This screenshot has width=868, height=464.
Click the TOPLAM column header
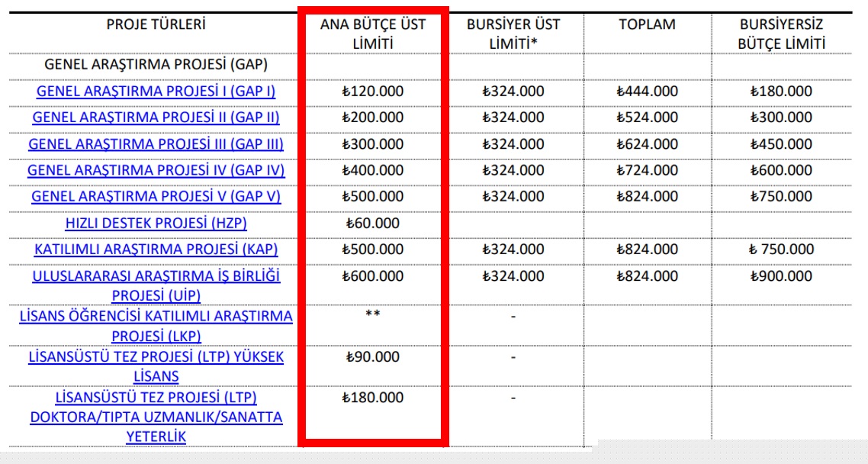[647, 24]
